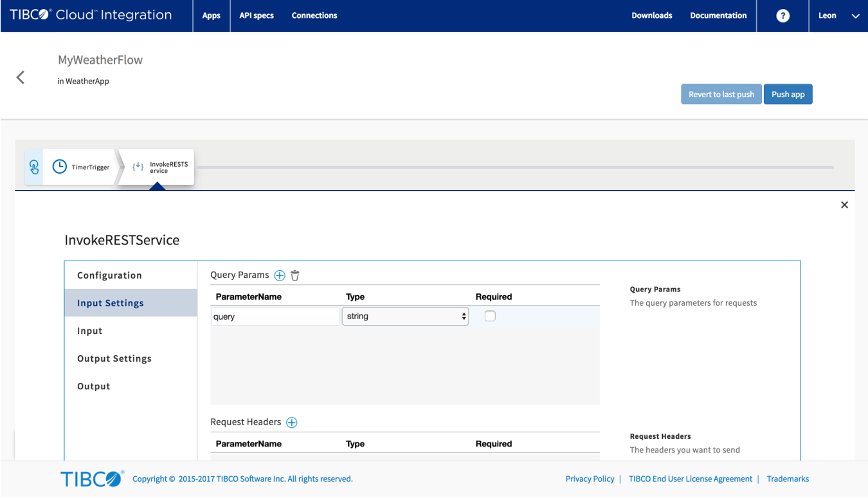Click the back arrow beside MyWeatherFlow
Viewport: 868px width, 498px height.
21,78
